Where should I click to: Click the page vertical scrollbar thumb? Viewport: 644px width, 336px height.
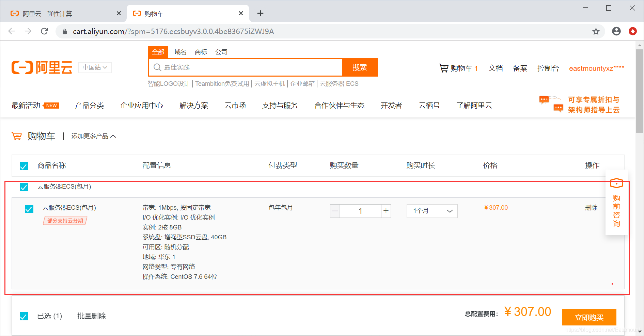640,91
